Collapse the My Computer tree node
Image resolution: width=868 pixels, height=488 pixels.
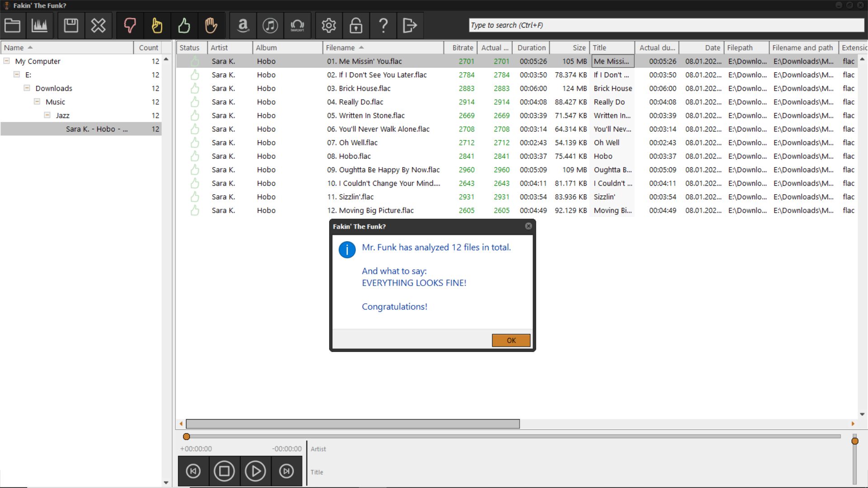coord(7,61)
